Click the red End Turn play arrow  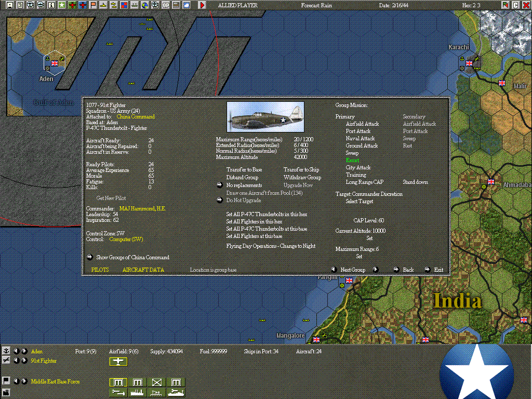click(202, 5)
